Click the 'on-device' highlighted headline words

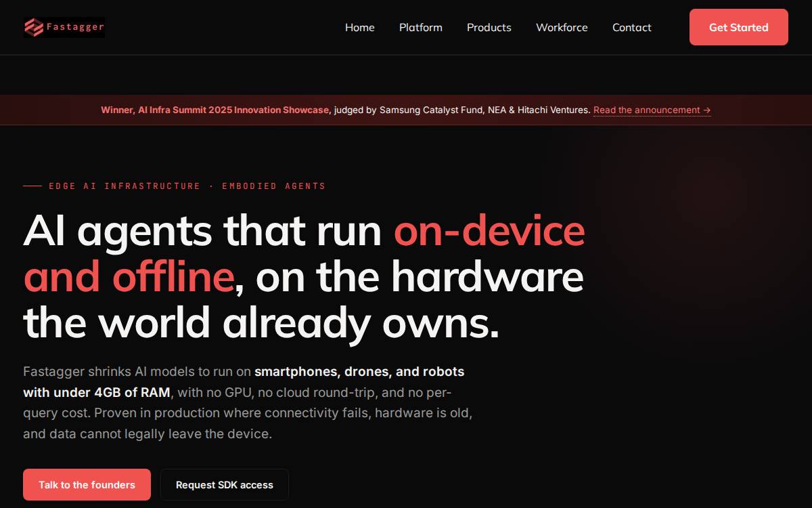[489, 230]
